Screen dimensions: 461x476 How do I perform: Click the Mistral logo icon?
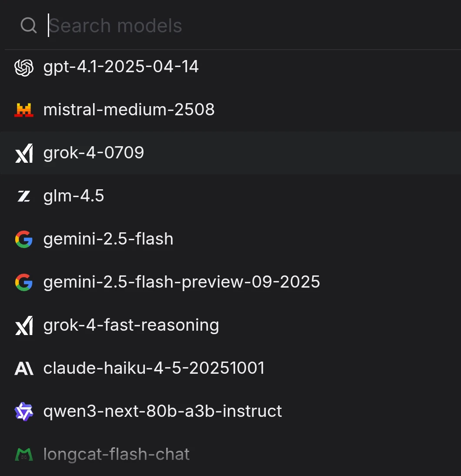pyautogui.click(x=24, y=110)
